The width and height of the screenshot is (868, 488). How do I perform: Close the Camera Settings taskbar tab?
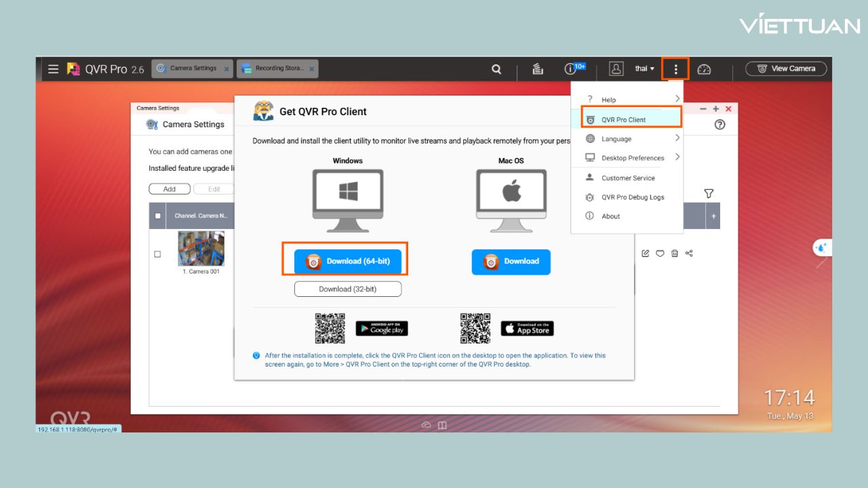tap(226, 69)
